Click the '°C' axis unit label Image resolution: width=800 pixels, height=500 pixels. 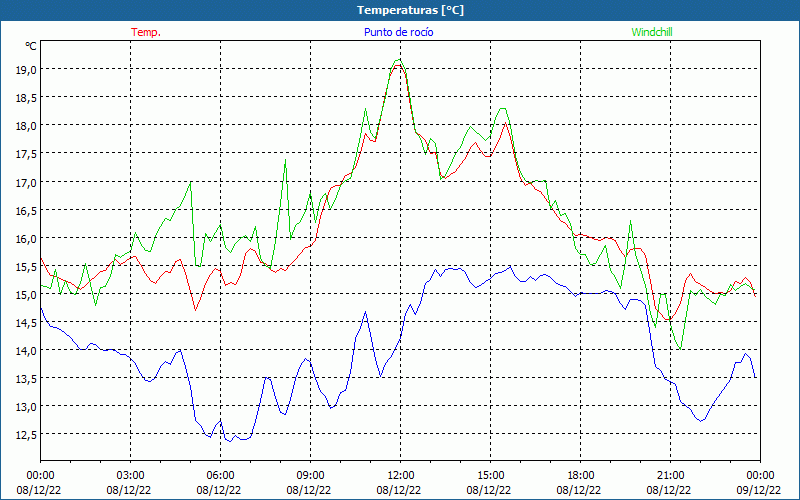point(31,46)
